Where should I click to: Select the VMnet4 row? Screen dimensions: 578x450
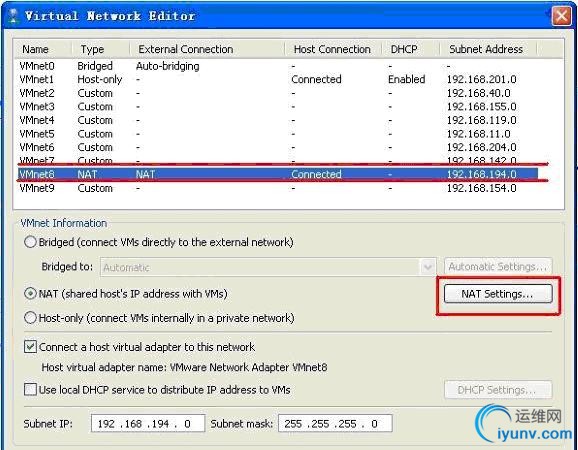278,120
